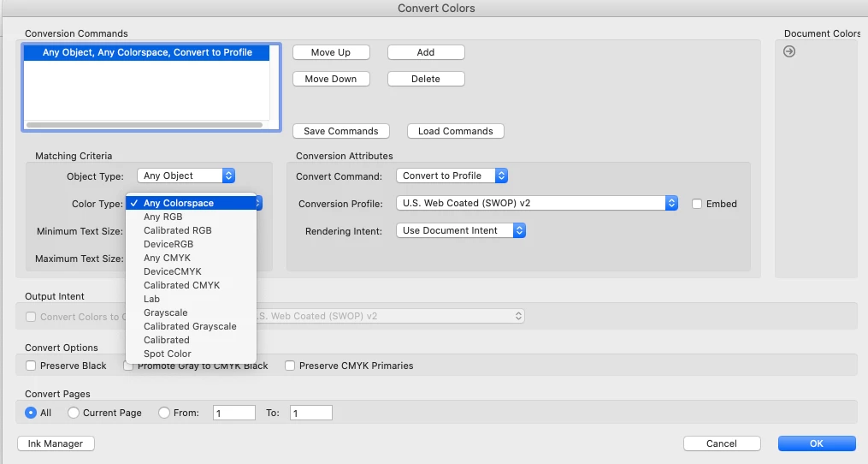Click the commands list horizontal scrollbar
Viewport: 868px width, 464px height.
coord(145,125)
